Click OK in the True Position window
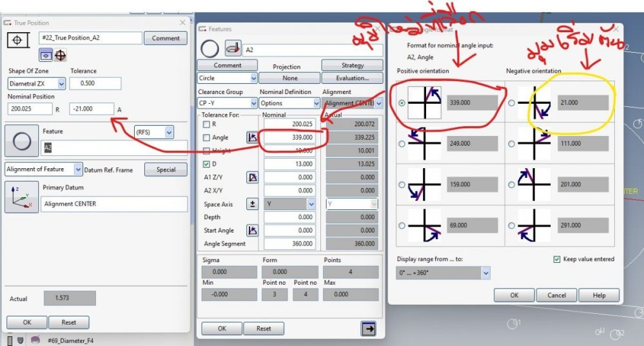 pos(27,322)
